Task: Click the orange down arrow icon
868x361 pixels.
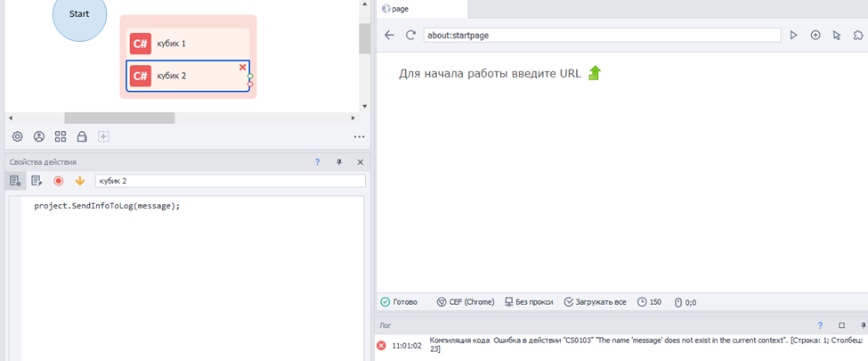Action: coord(80,181)
